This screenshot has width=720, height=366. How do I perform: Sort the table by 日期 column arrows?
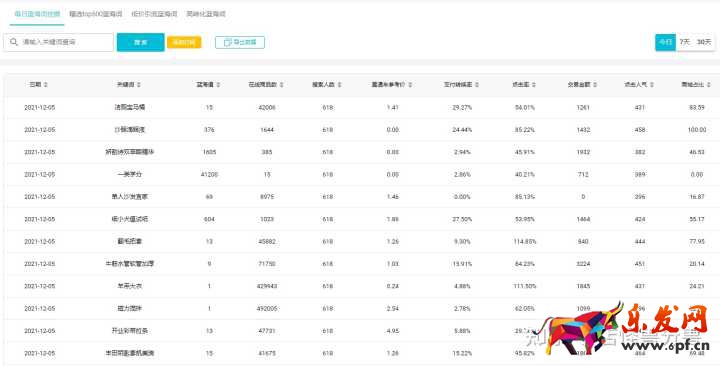coord(46,85)
